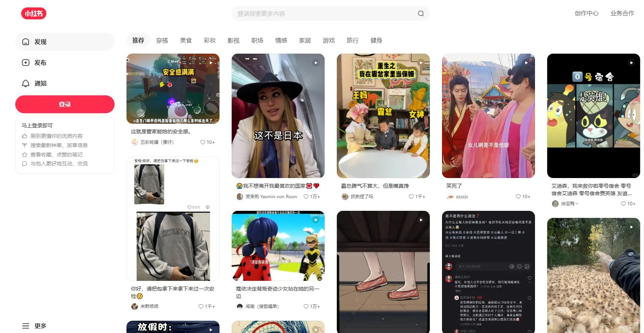Switch to the 穿搭 tab
Image resolution: width=644 pixels, height=333 pixels.
click(x=162, y=40)
